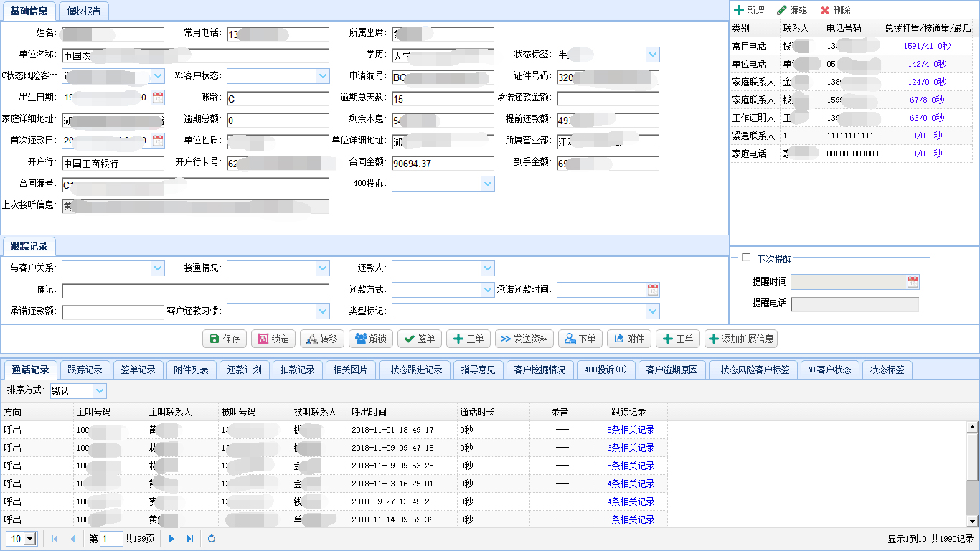980x551 pixels.
Task: Switch to the 催收报告 tab
Action: coord(83,11)
